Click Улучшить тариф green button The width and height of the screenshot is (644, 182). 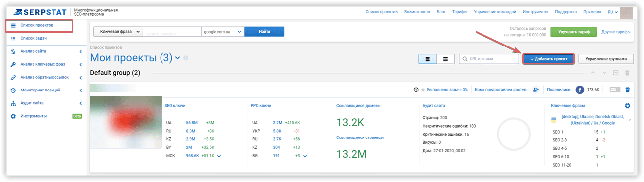[574, 31]
